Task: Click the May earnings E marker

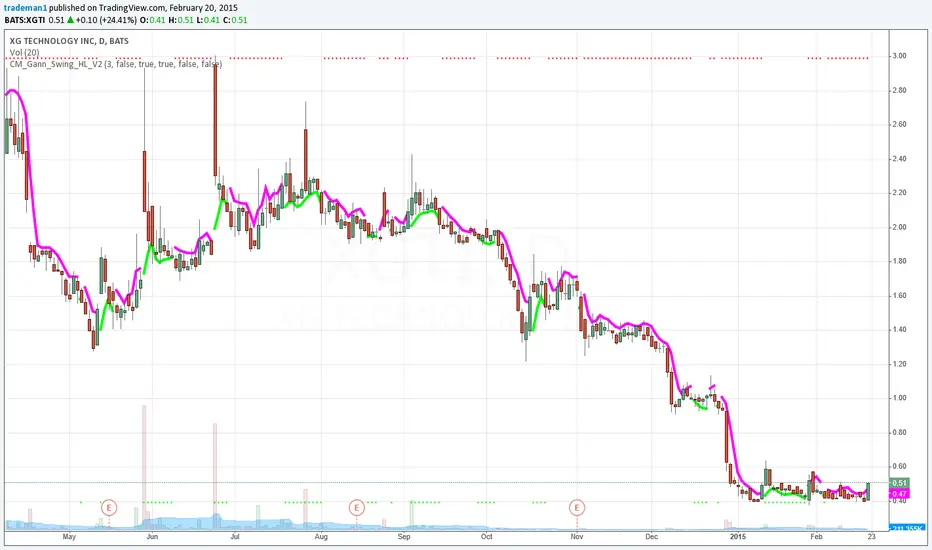Action: tap(109, 508)
